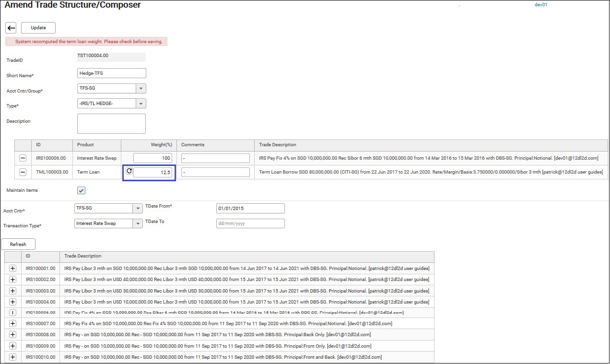Click the Description text area

111,124
